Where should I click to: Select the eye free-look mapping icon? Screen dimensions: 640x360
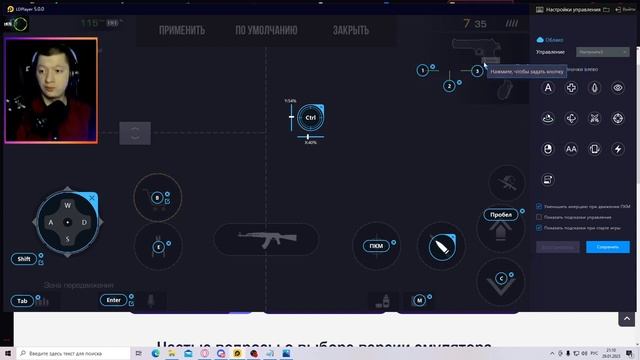[x=618, y=88]
